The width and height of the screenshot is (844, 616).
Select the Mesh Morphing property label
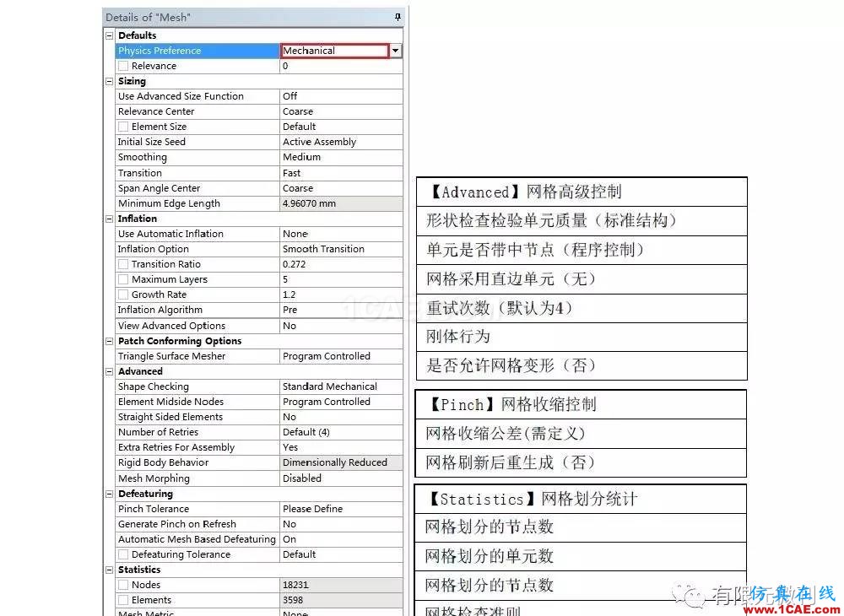click(154, 478)
